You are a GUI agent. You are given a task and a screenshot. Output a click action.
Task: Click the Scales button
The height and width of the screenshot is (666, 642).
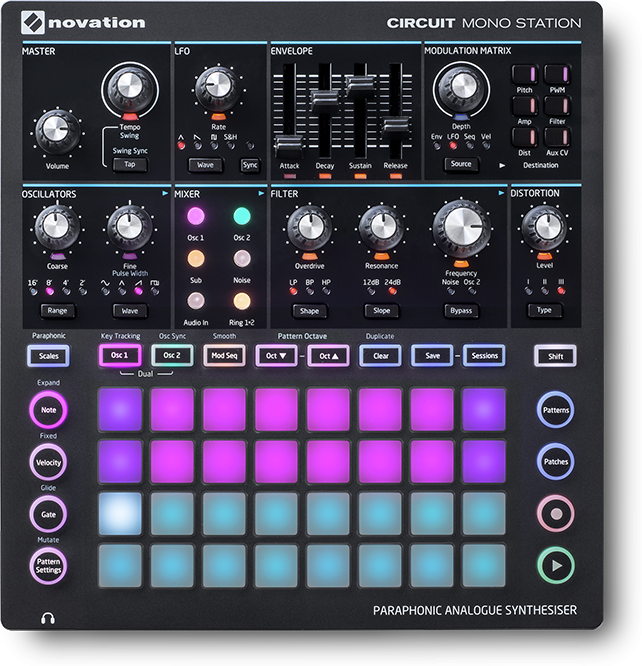click(x=48, y=356)
